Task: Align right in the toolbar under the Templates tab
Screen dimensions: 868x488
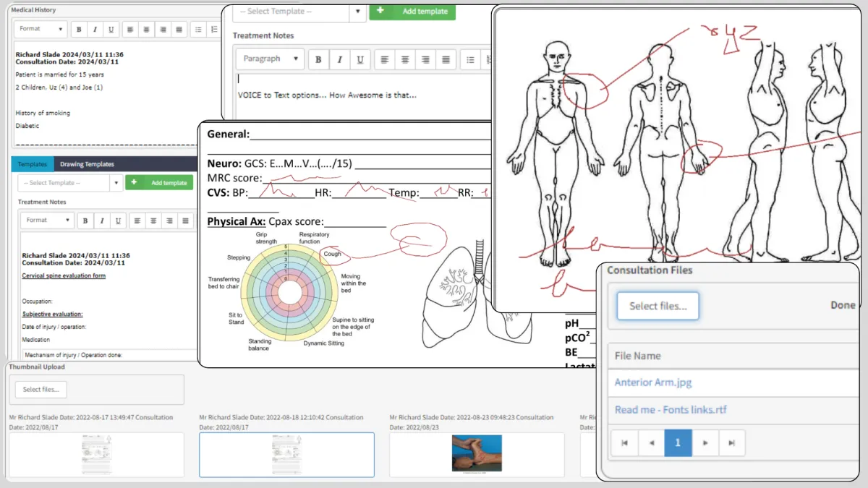Action: 170,221
